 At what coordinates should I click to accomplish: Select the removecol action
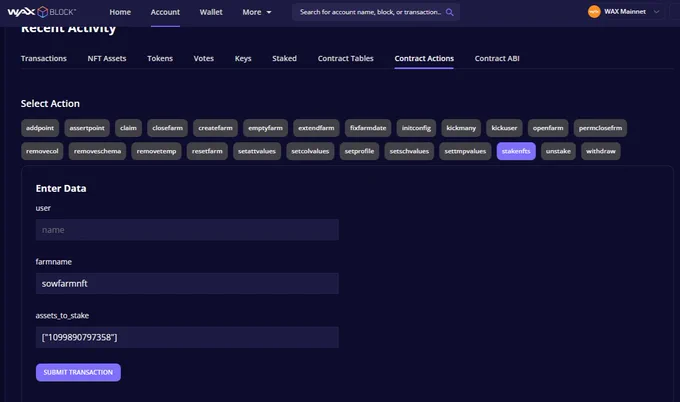tap(42, 151)
